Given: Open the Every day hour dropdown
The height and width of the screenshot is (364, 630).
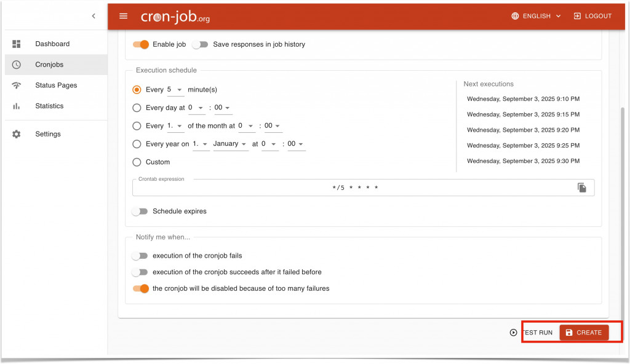Looking at the screenshot, I should (196, 108).
